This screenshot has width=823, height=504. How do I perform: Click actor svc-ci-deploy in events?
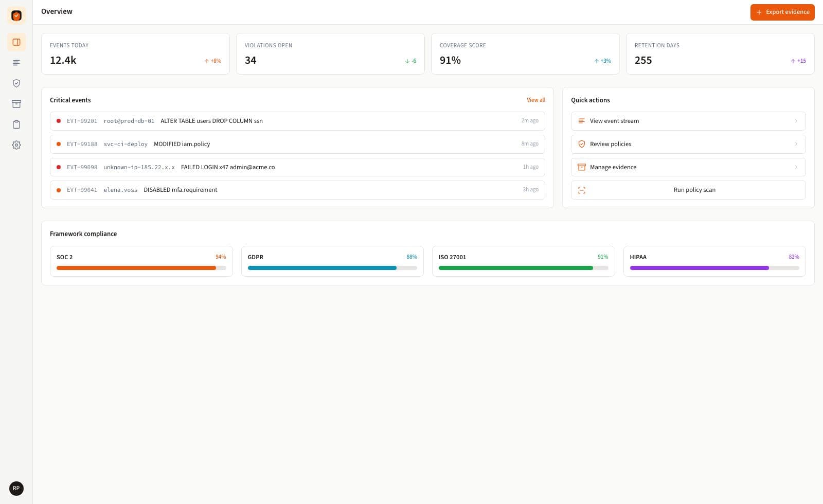pos(126,144)
